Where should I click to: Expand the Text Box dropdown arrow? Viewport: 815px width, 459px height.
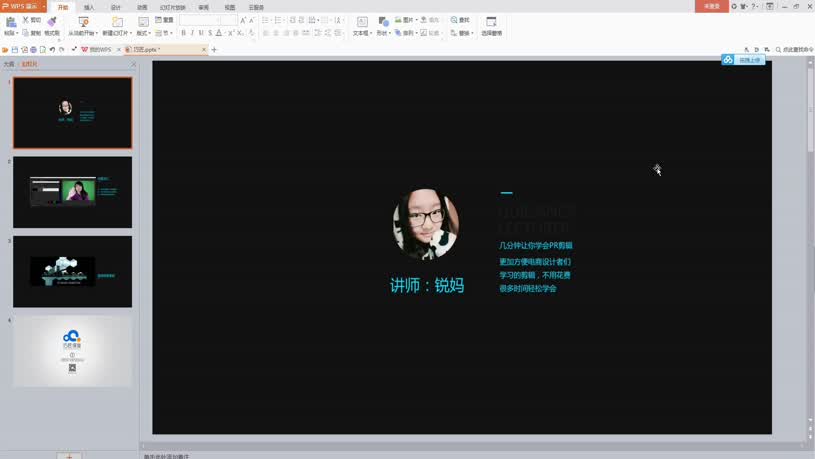(x=371, y=33)
